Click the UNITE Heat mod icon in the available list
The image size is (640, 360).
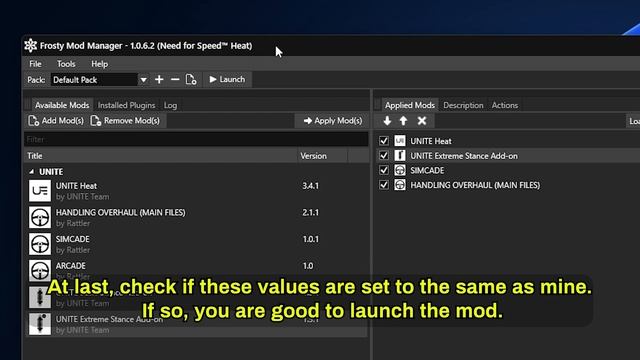(x=40, y=191)
